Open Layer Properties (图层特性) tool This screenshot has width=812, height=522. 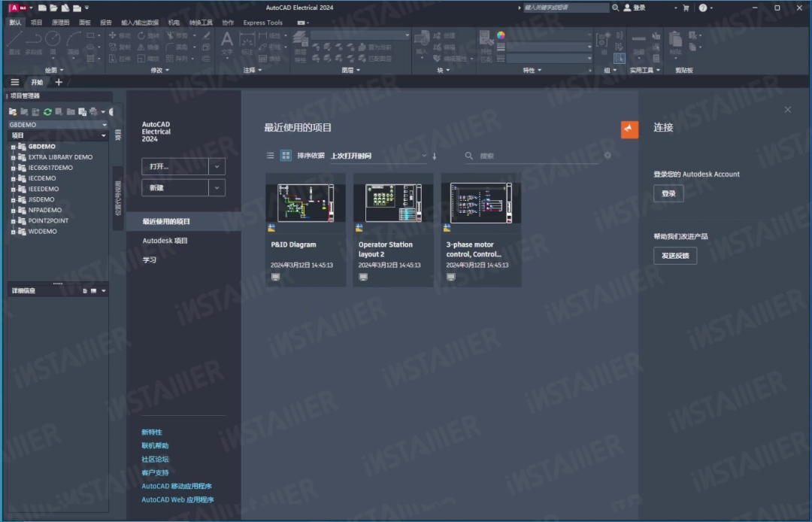[x=300, y=47]
